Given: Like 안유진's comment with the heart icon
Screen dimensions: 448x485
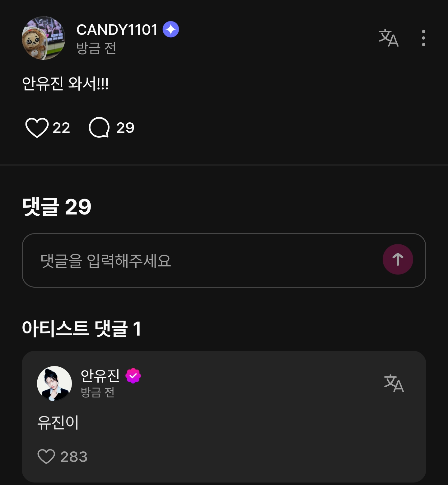Looking at the screenshot, I should [46, 457].
